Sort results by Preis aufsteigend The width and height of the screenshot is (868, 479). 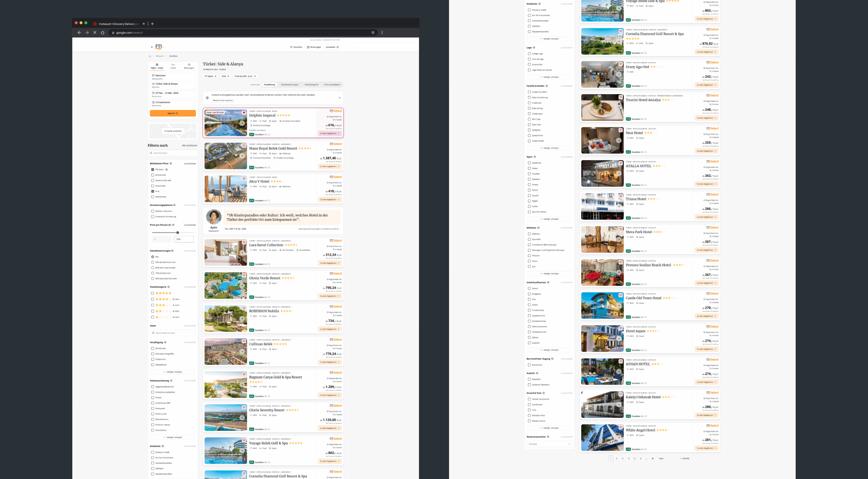(x=332, y=85)
